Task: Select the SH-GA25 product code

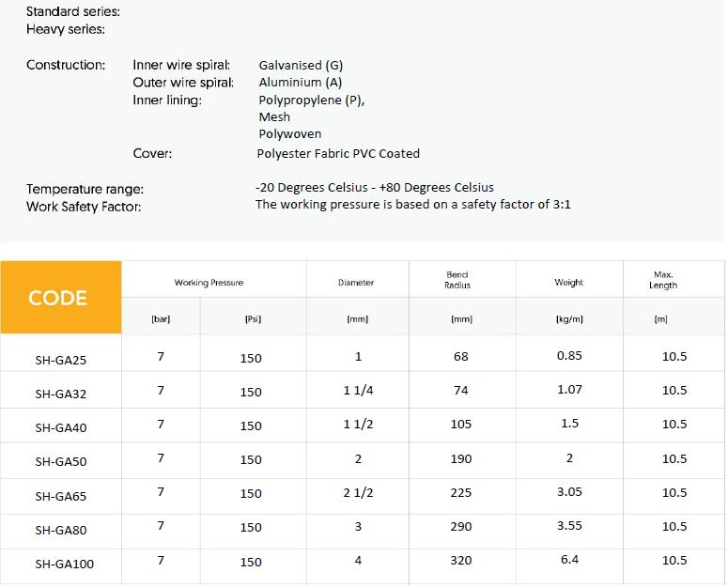Action: pos(61,359)
